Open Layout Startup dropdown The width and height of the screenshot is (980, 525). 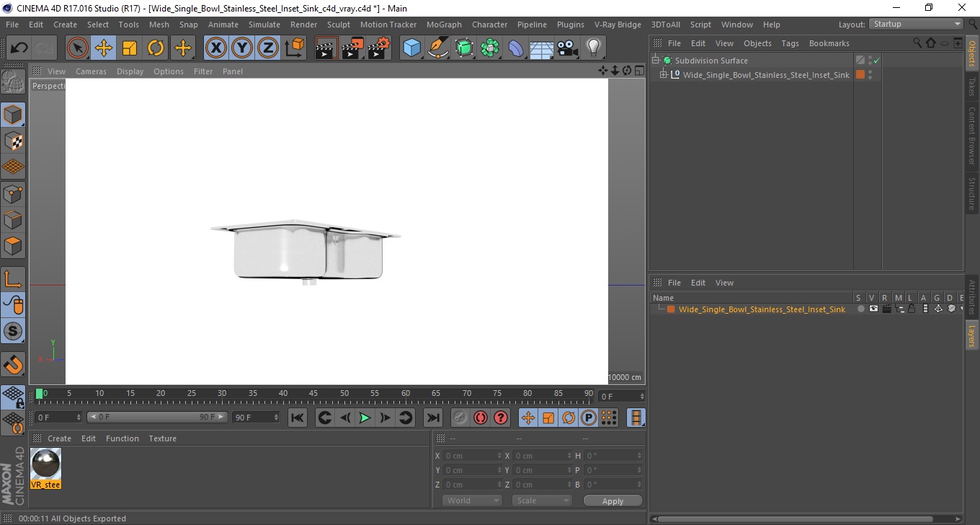pos(916,24)
